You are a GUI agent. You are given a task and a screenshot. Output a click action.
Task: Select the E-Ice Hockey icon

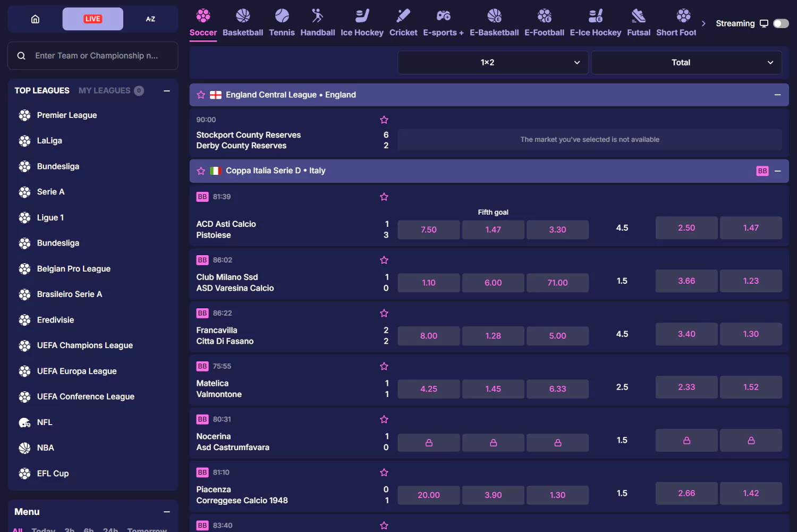596,15
